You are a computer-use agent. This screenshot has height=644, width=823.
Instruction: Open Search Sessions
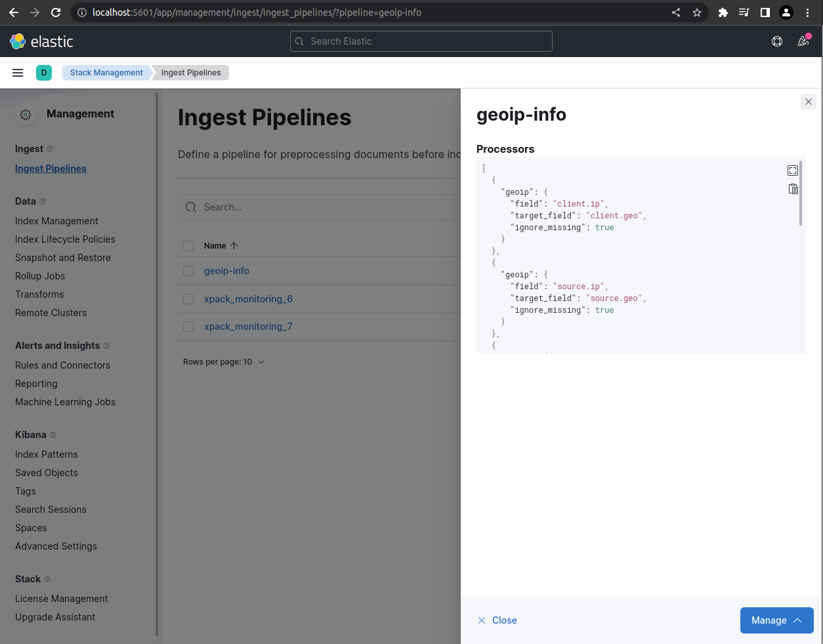tap(51, 510)
